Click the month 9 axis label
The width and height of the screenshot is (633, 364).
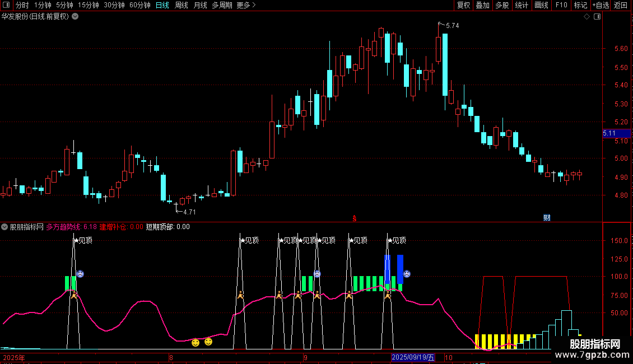point(306,357)
